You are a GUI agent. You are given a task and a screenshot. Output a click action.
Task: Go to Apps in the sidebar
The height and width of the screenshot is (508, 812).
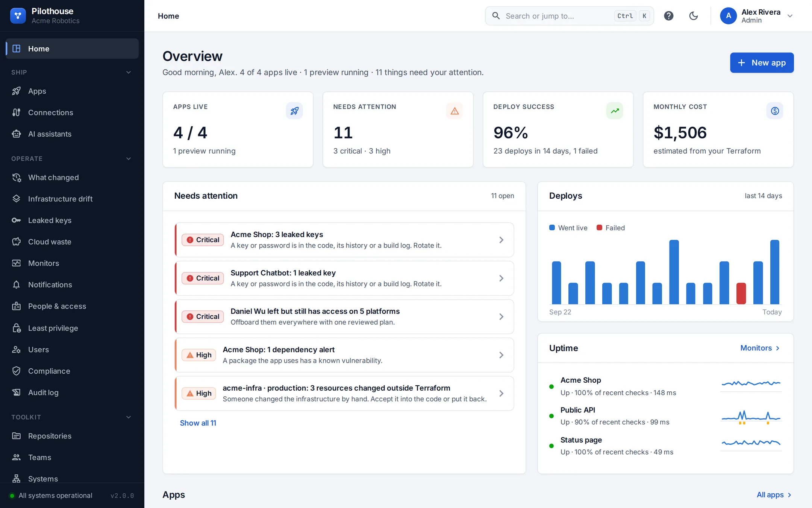[72, 91]
